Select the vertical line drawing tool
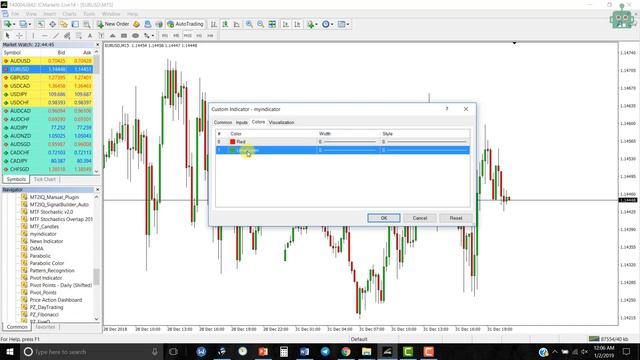The height and width of the screenshot is (360, 640). click(33, 36)
